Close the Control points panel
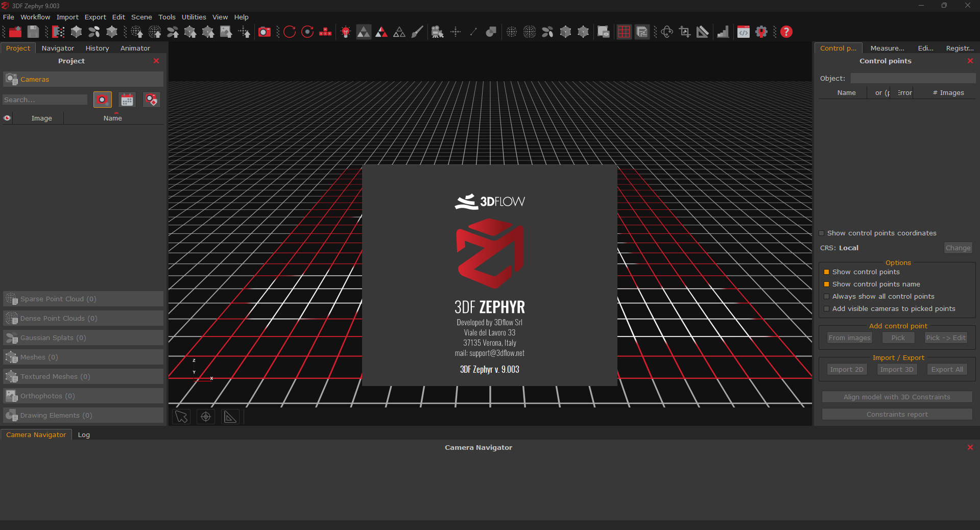The width and height of the screenshot is (980, 530). [970, 61]
